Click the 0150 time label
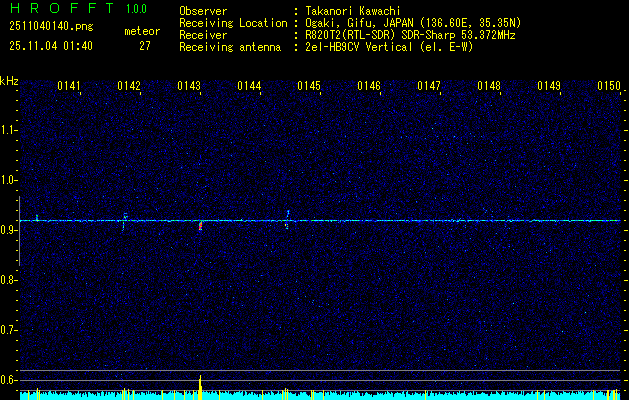The height and width of the screenshot is (400, 629). (609, 86)
